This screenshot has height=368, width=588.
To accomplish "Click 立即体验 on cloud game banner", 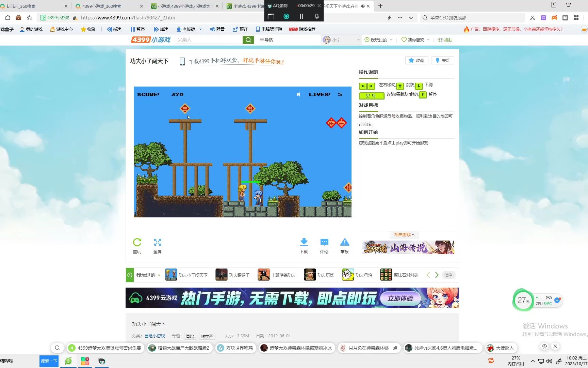I will [x=400, y=298].
